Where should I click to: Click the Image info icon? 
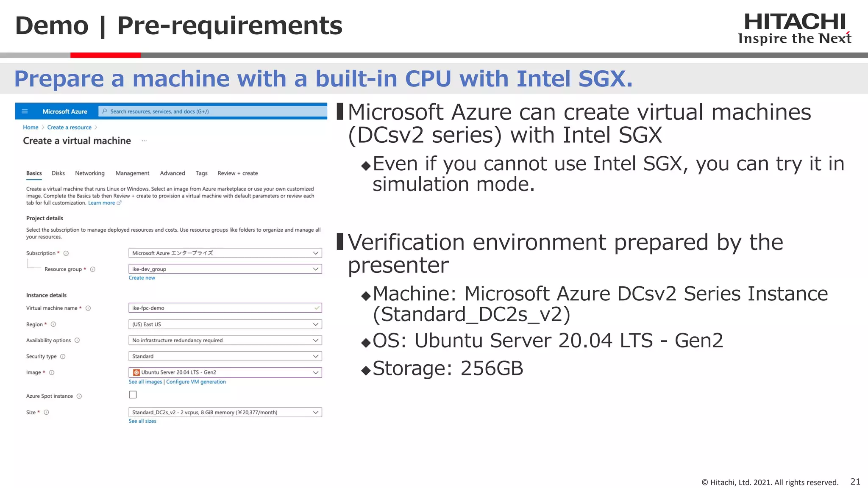point(52,373)
